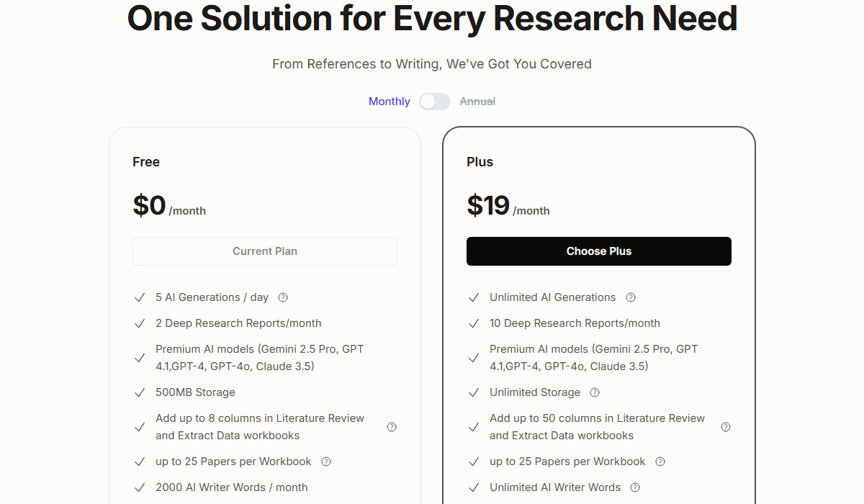Select Monthly billing label

[x=390, y=102]
